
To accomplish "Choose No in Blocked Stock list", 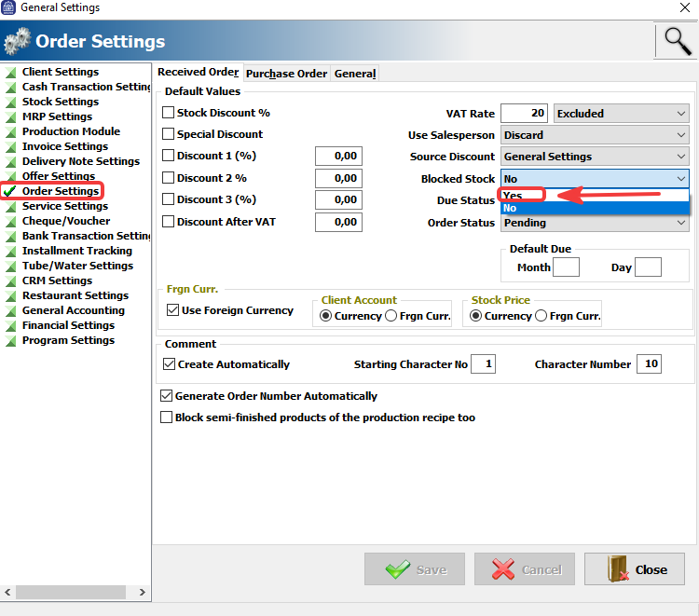I will [x=595, y=208].
